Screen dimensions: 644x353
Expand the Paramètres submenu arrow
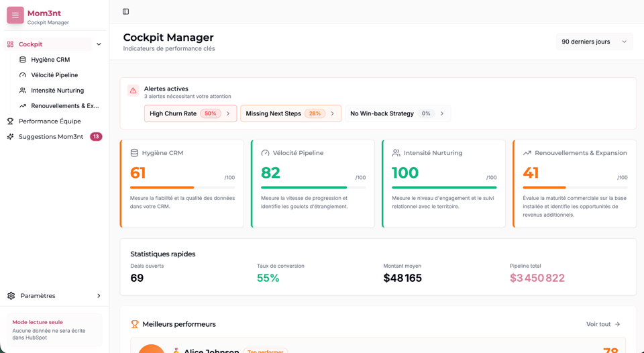[99, 296]
